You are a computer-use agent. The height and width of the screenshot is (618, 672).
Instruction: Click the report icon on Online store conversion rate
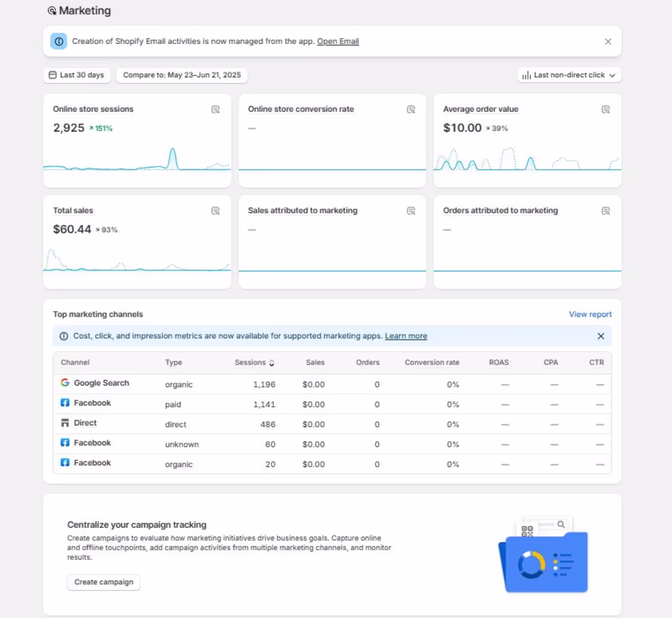[411, 109]
